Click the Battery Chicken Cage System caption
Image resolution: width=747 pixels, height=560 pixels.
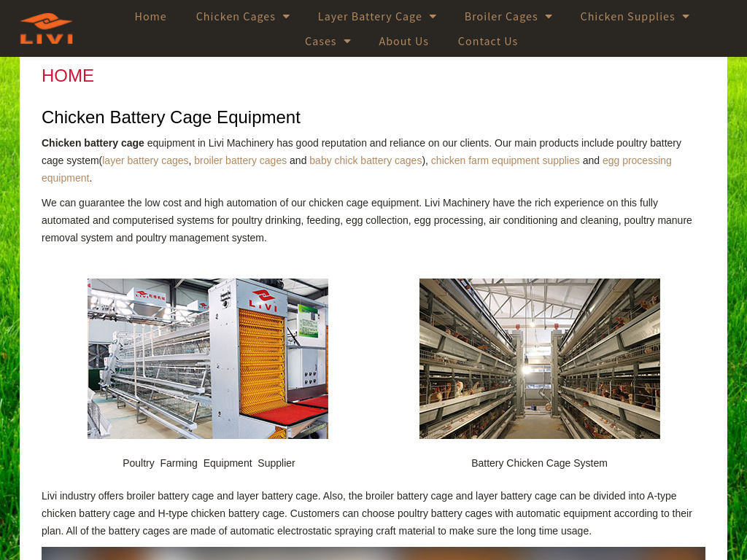pos(539,463)
